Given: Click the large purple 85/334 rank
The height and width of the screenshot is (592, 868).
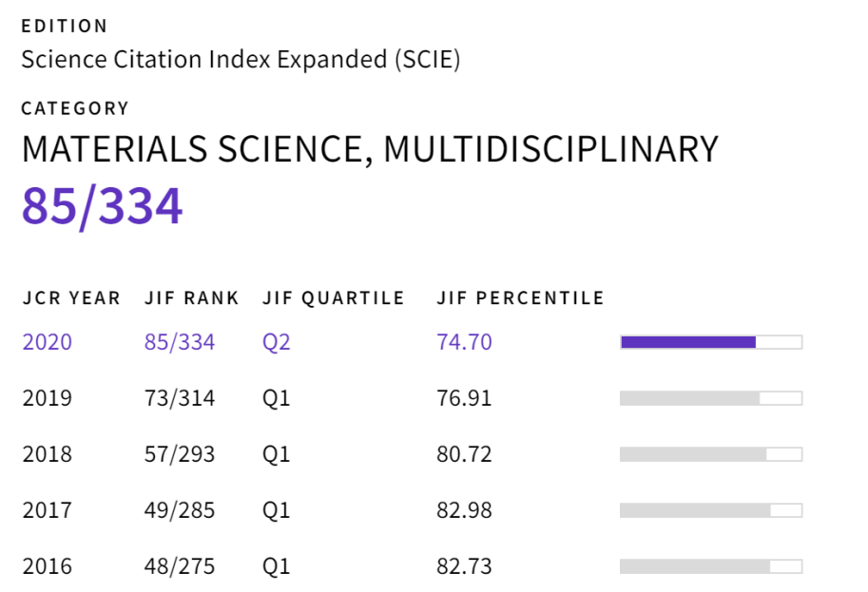Looking at the screenshot, I should [x=102, y=206].
